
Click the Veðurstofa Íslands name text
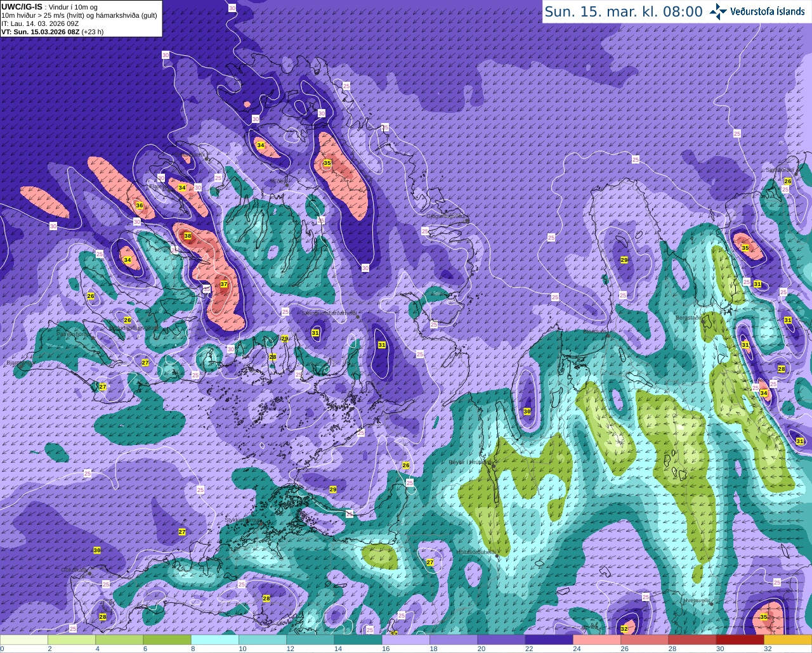[x=767, y=11]
